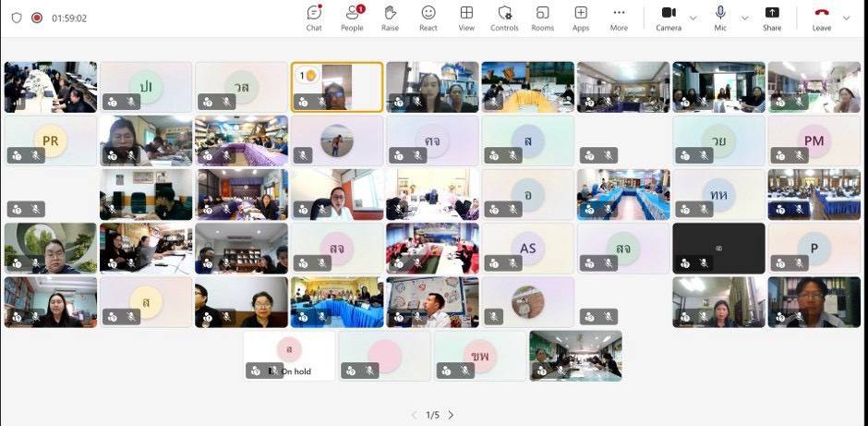The image size is (868, 426).
Task: Select the dark black video tile
Action: click(x=718, y=249)
